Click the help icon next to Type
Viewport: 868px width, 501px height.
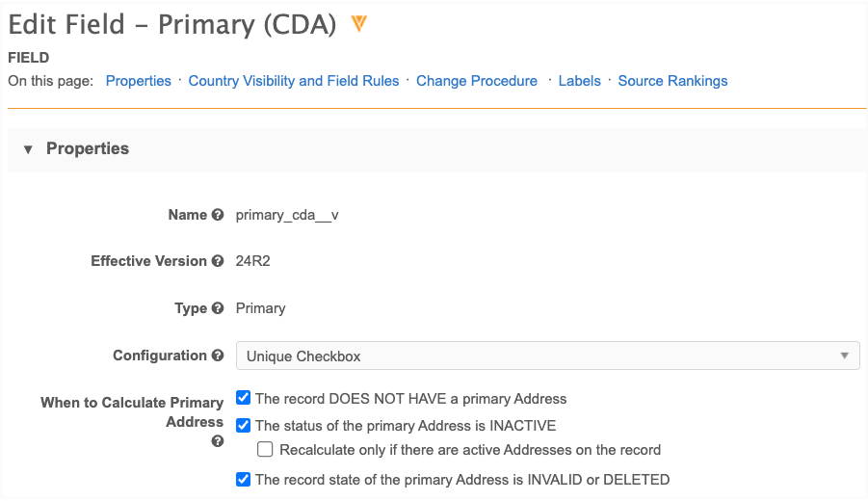point(218,308)
